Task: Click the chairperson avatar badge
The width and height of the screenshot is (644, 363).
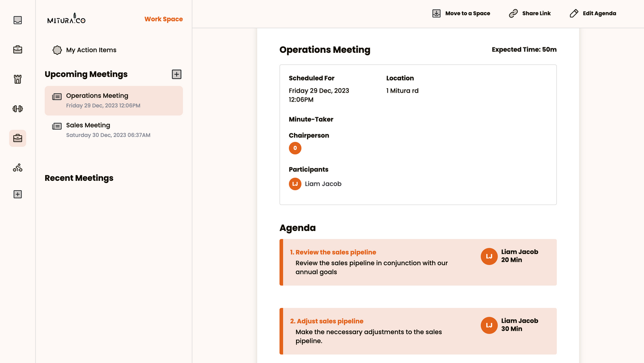Action: tap(295, 148)
